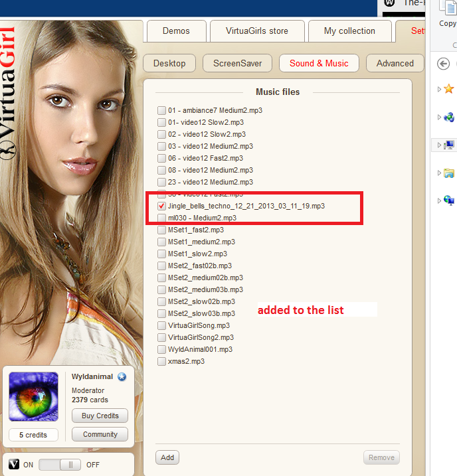The height and width of the screenshot is (476, 457).
Task: Check MSet2_medium03b.mp3 checkbox
Action: tap(161, 289)
